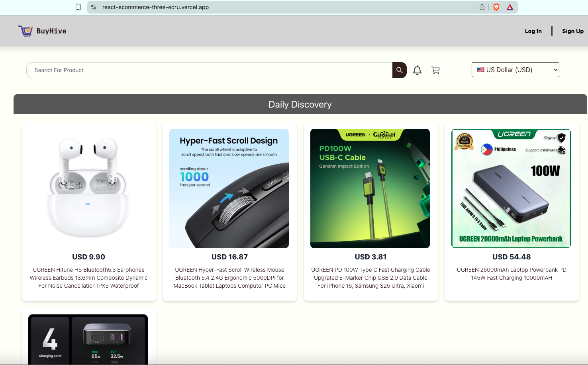Click the BuyHive cart logo icon
588x365 pixels.
click(26, 31)
